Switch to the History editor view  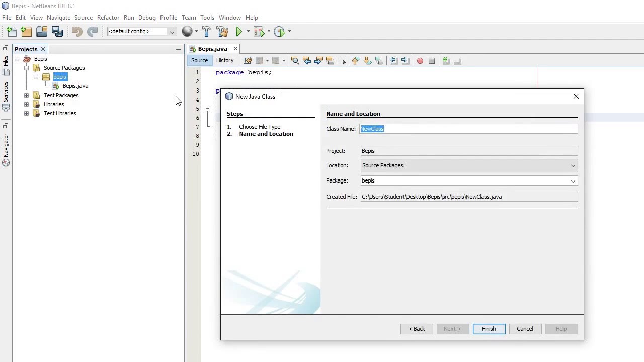pos(225,60)
